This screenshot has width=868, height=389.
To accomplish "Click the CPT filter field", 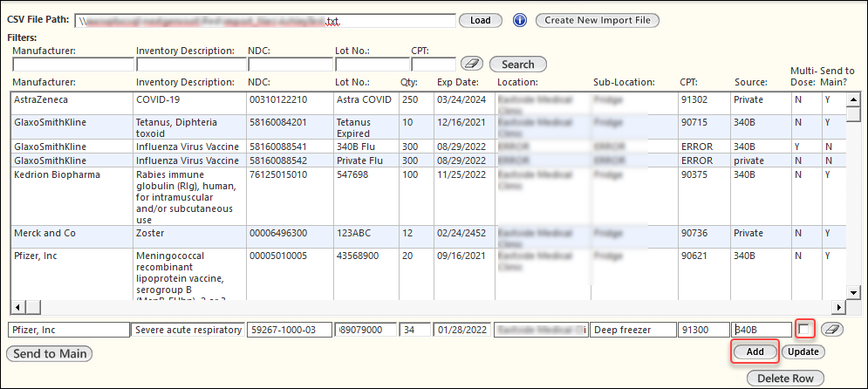I will (434, 65).
